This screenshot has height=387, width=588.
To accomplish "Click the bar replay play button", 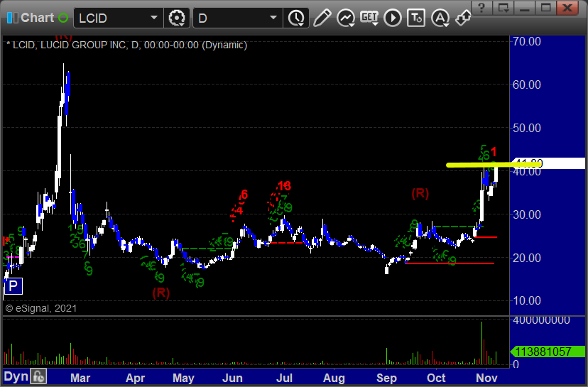I will 393,18.
